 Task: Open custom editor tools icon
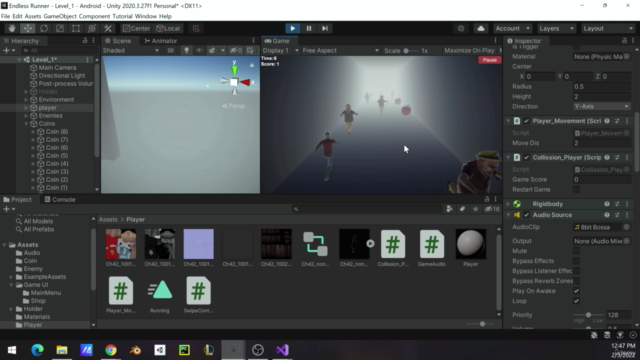[x=108, y=28]
